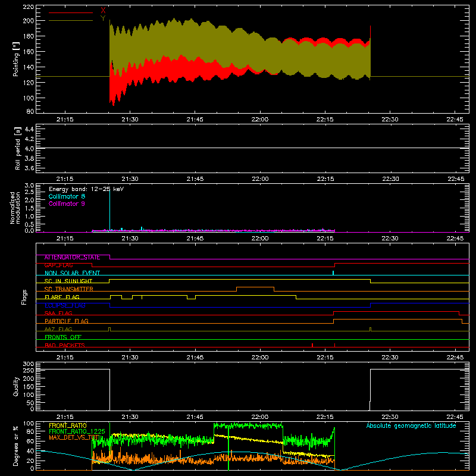Click "22:30" under the modulation plot
Image resolution: width=476 pixels, height=476 pixels.
coord(390,239)
